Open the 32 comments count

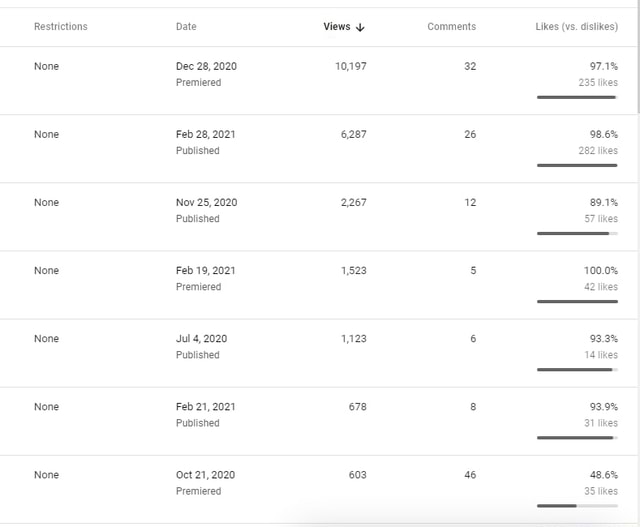coord(470,66)
